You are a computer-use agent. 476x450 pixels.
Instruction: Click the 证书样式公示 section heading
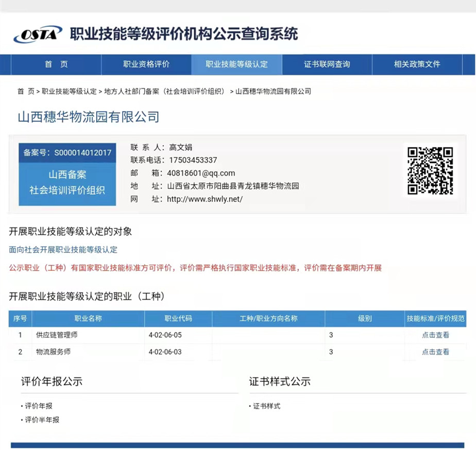pos(280,382)
